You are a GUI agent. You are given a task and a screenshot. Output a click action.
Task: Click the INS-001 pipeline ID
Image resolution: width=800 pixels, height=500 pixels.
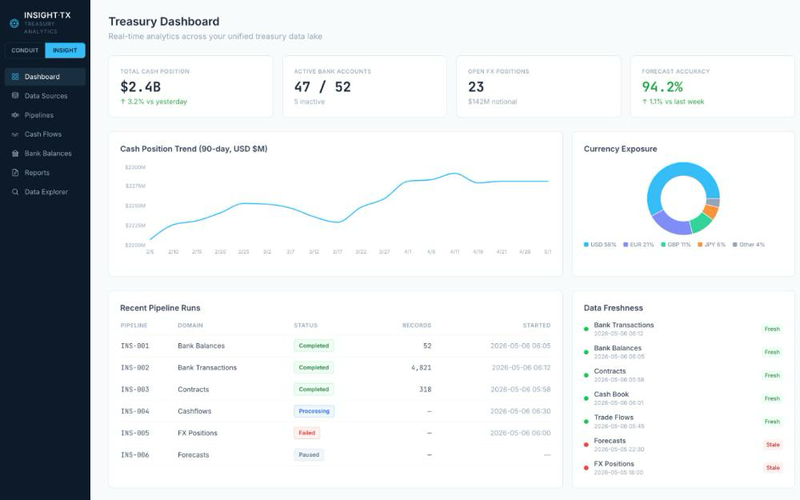135,345
